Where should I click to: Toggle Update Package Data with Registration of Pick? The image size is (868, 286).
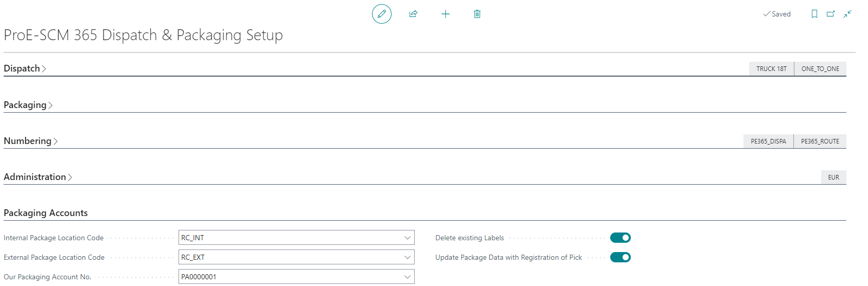621,257
